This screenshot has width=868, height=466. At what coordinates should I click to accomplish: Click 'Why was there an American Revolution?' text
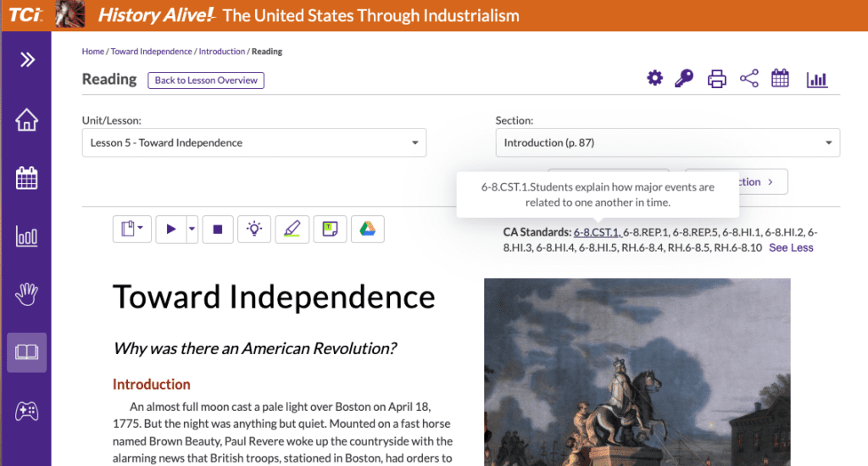tap(254, 349)
